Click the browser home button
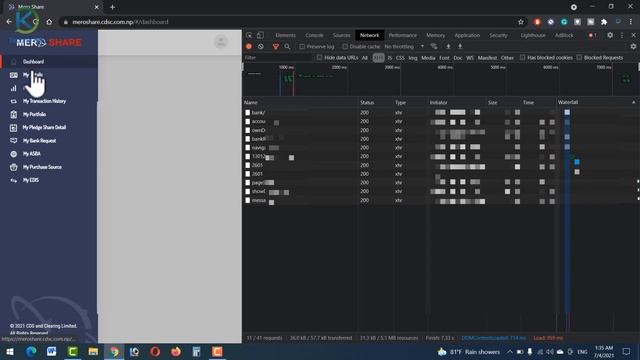Viewport: 640px width, 360px height. (49, 22)
